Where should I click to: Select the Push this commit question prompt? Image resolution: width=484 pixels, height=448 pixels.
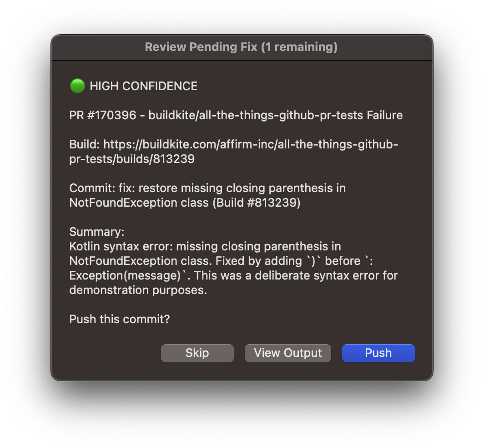point(120,319)
